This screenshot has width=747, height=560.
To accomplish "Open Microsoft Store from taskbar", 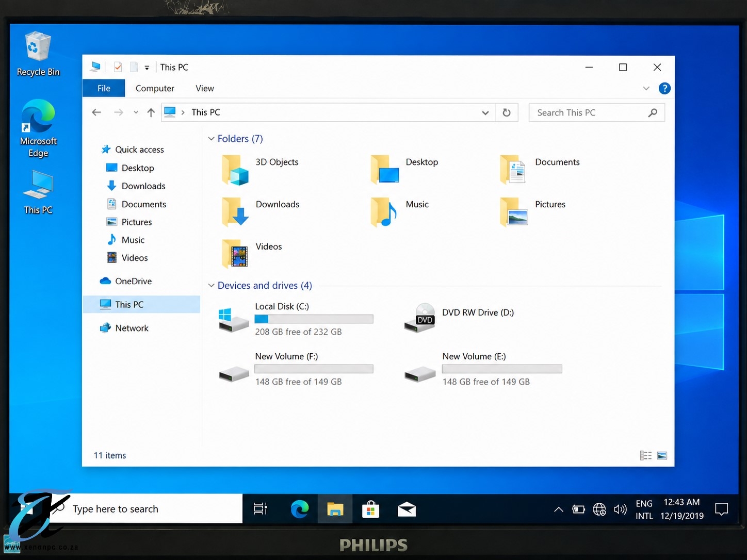I will [x=370, y=509].
